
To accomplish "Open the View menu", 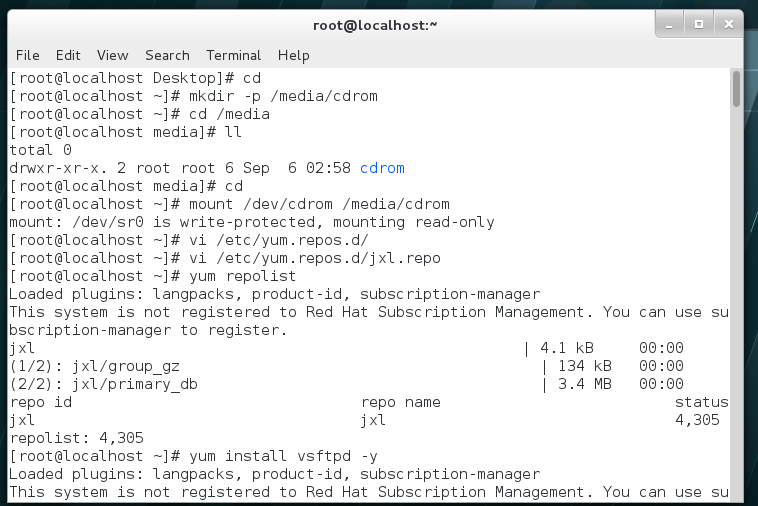I will (112, 55).
